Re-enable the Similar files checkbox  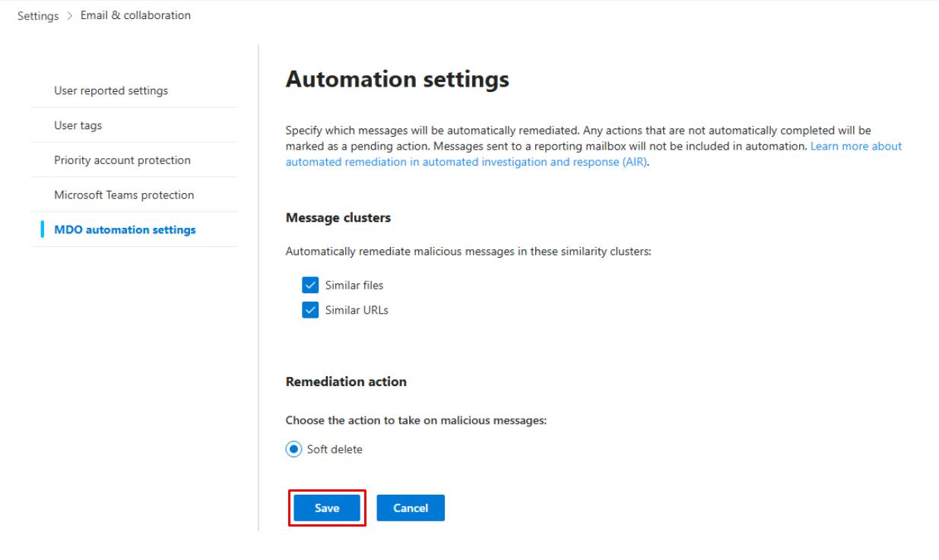309,285
